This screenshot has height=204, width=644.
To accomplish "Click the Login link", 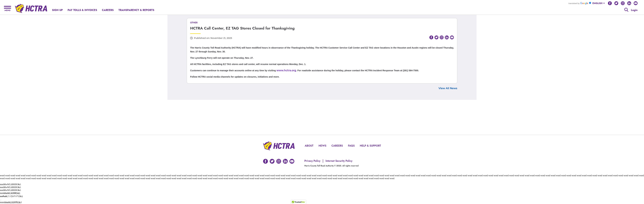I will point(634,10).
